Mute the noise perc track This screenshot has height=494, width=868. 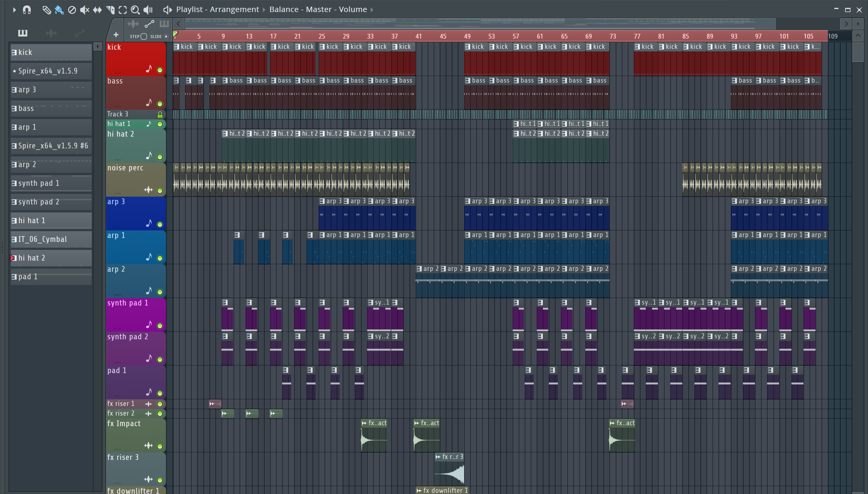(160, 190)
